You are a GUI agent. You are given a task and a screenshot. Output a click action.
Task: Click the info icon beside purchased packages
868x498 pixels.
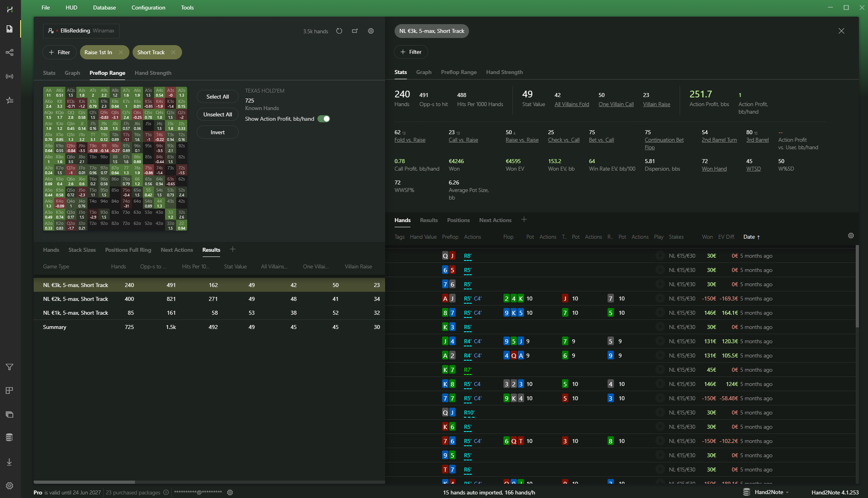tap(166, 492)
